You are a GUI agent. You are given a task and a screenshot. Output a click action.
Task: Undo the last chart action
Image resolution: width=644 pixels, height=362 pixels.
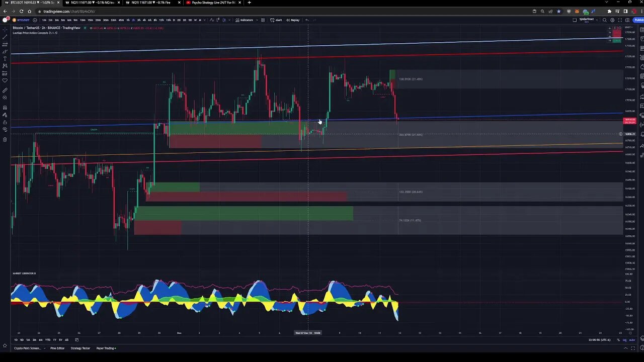click(307, 20)
